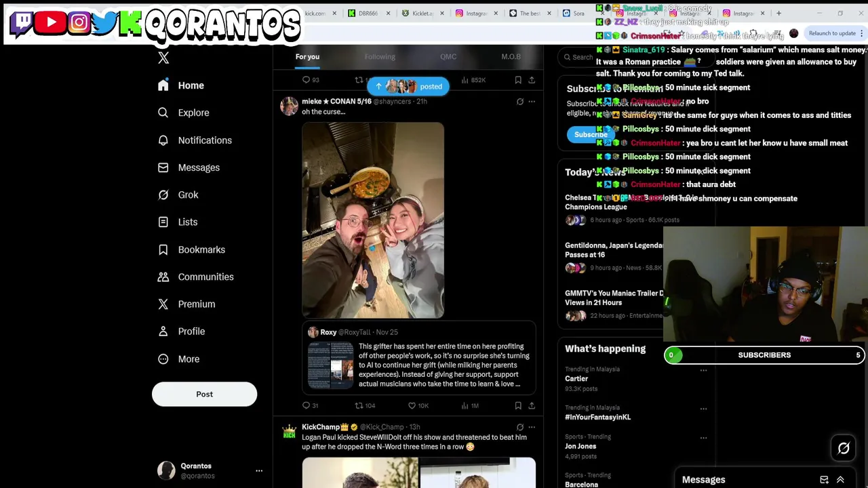The image size is (868, 488).
Task: Switch to the M.O.B tab
Action: (x=511, y=57)
